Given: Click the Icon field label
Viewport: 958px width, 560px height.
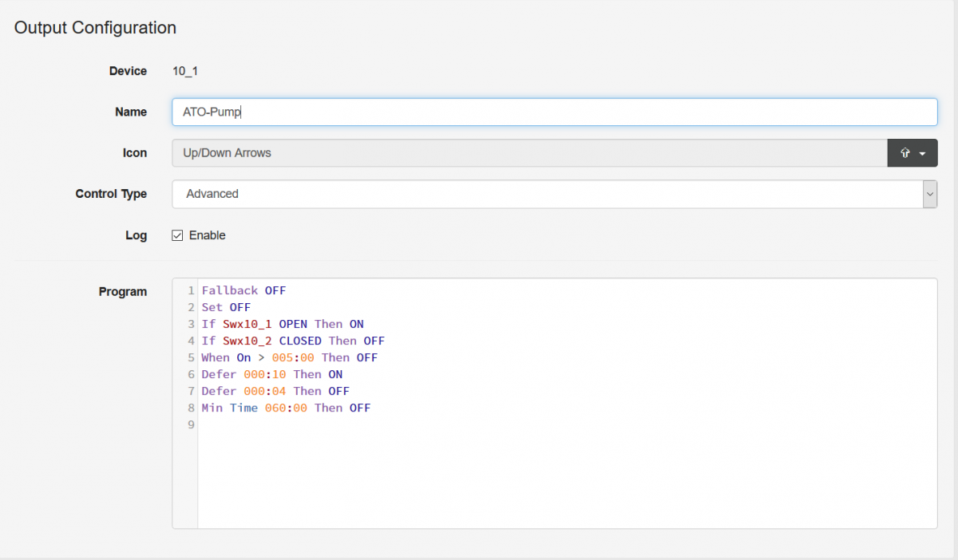Looking at the screenshot, I should coord(135,153).
